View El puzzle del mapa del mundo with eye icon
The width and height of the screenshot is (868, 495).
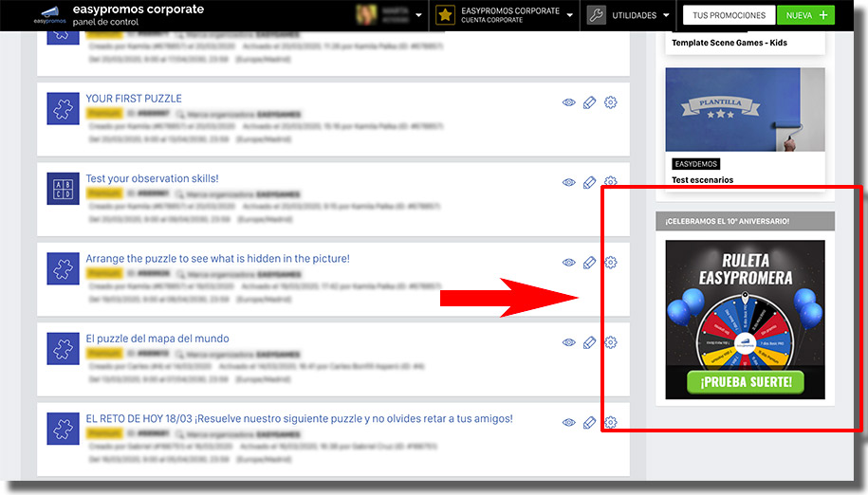click(x=569, y=342)
